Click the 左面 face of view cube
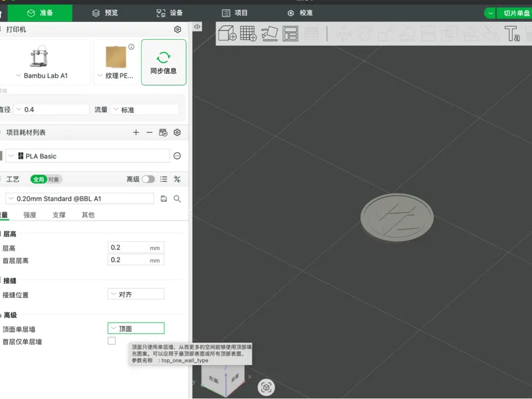 (x=213, y=379)
